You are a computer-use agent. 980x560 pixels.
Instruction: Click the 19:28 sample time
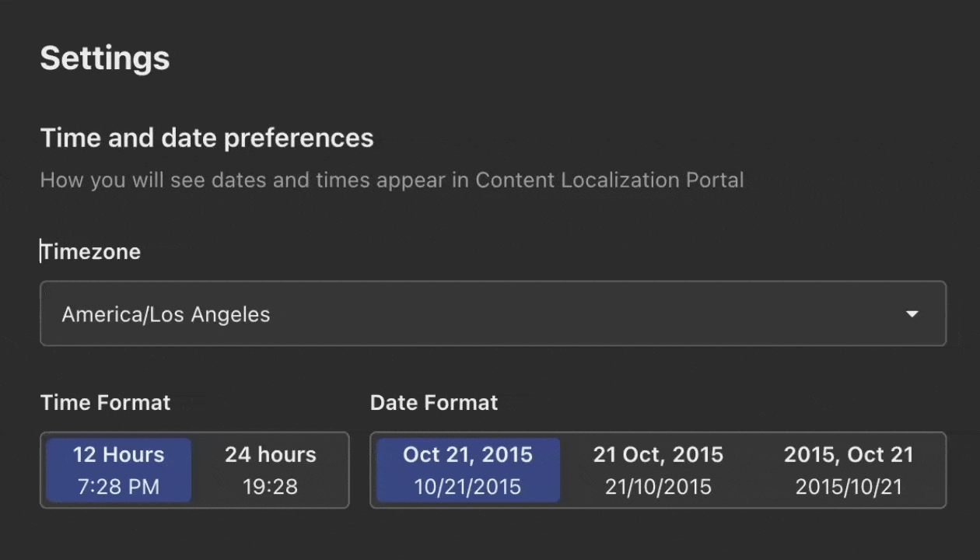tap(271, 487)
